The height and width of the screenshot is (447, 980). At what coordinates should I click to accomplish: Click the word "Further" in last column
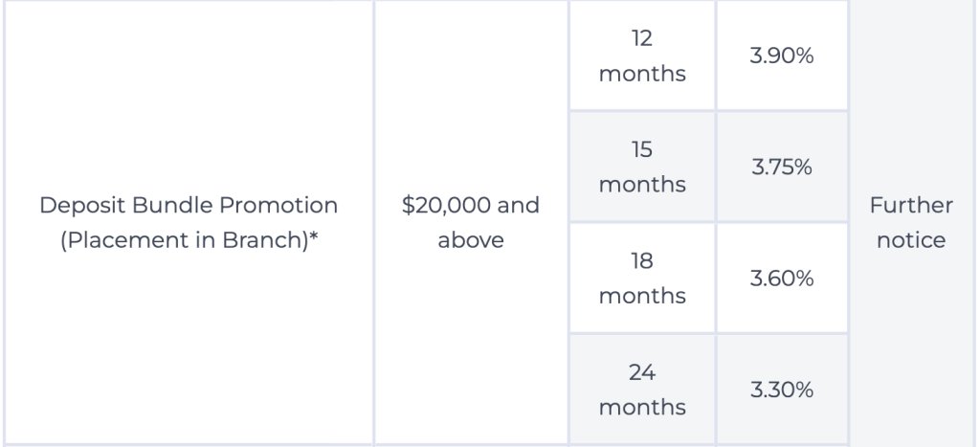910,206
